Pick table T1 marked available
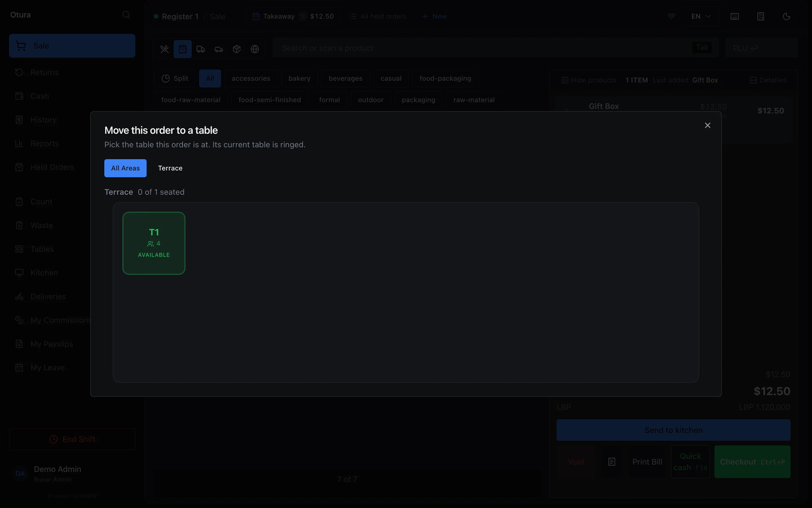The image size is (812, 508). coord(154,243)
